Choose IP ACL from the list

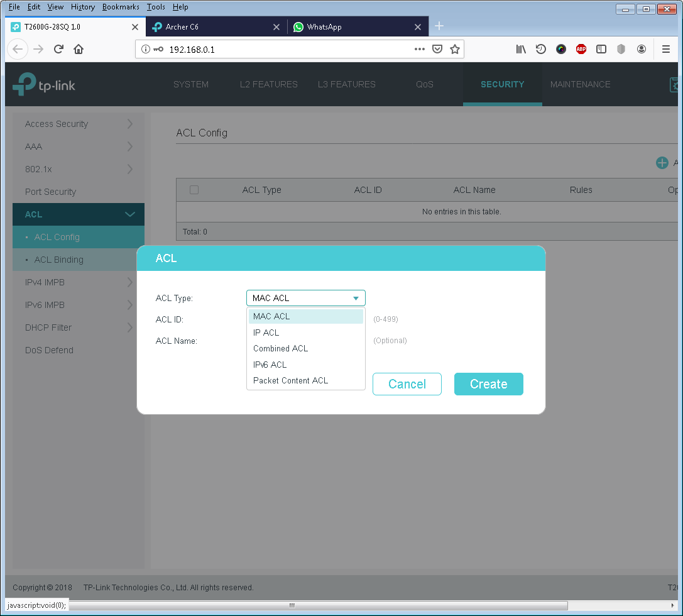tap(306, 333)
